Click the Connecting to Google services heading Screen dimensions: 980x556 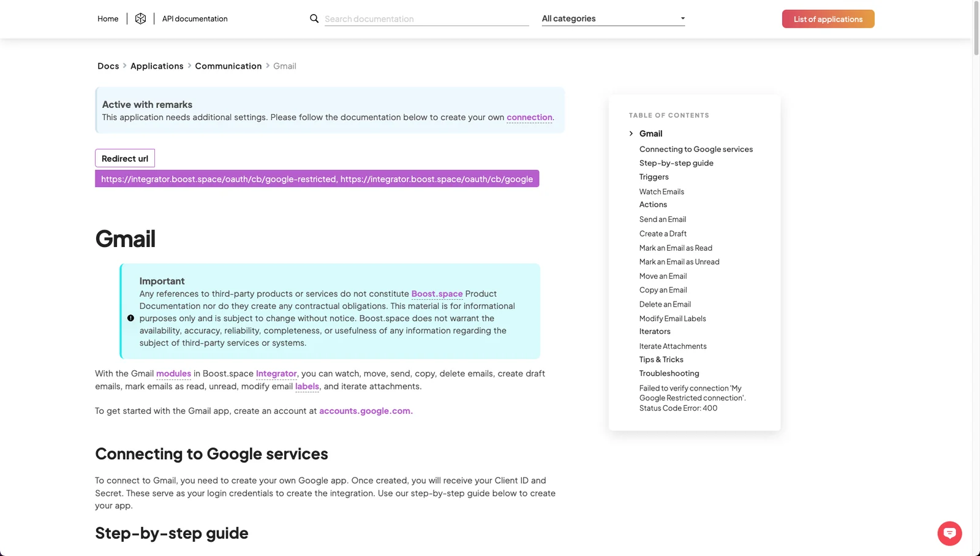point(211,454)
